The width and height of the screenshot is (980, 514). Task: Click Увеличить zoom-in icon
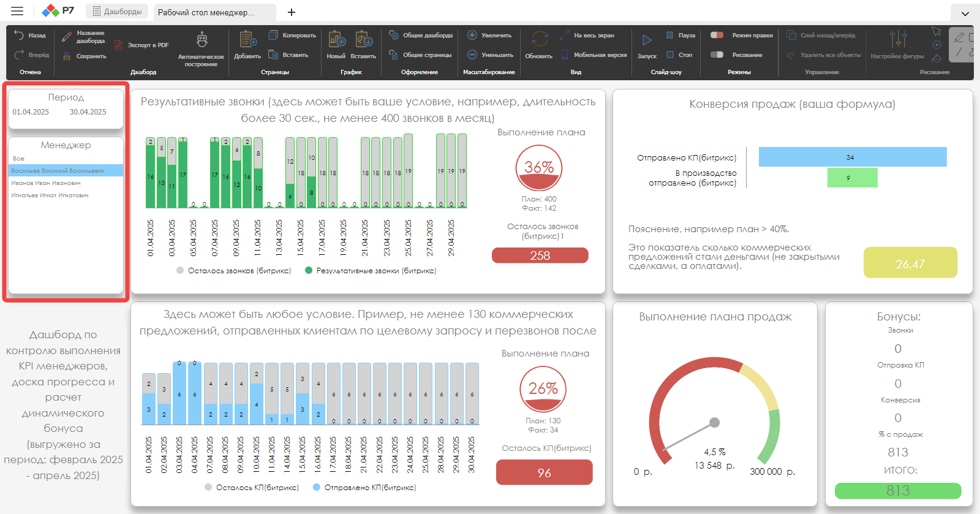472,35
